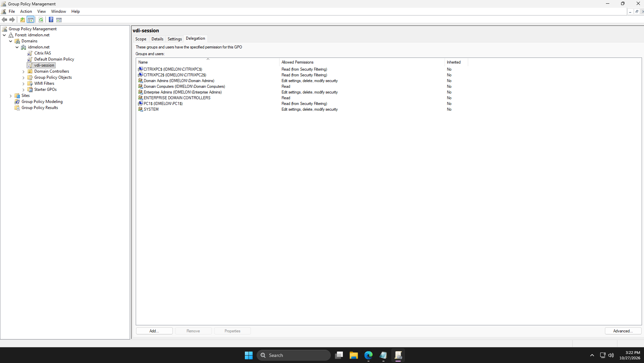Switch to the Settings tab
The image size is (644, 363).
[x=174, y=39]
